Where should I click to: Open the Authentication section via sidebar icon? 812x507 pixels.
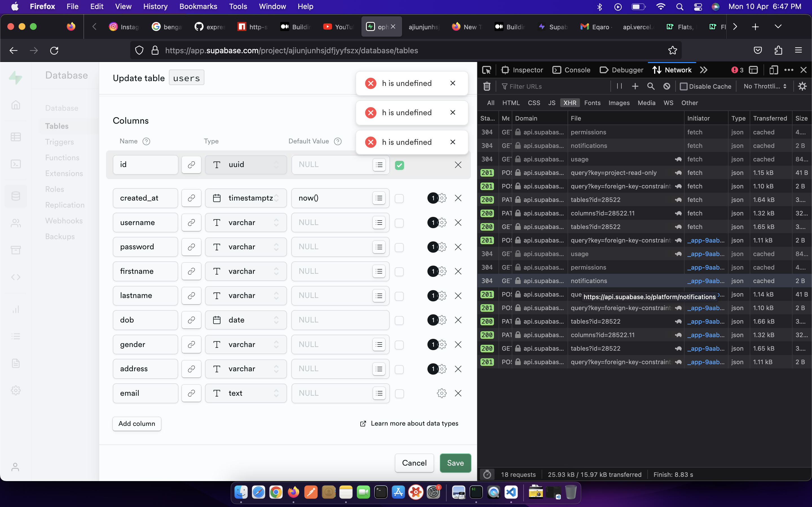tap(16, 223)
